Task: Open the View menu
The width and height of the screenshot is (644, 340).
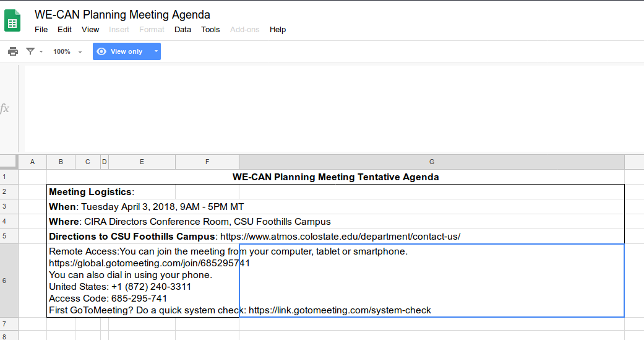Action: (90, 29)
